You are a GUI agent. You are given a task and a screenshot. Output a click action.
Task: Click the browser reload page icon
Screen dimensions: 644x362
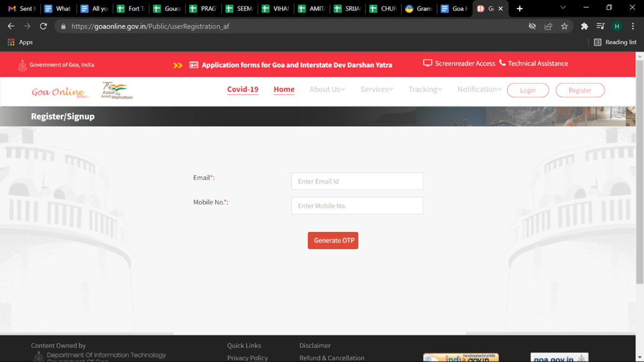(x=43, y=26)
